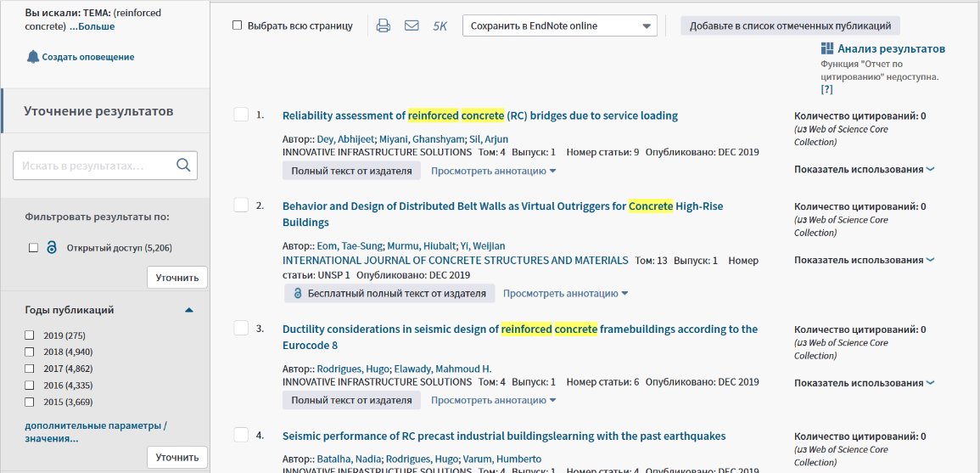Image resolution: width=980 pixels, height=473 pixels.
Task: Open article Behavior and Design of Distributed Belt Walls
Action: point(503,214)
